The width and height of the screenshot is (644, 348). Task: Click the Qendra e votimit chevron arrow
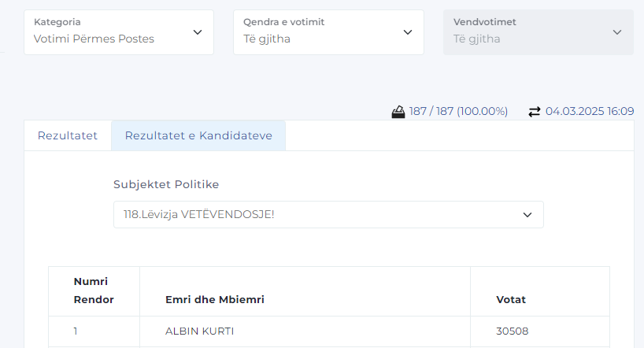click(408, 32)
